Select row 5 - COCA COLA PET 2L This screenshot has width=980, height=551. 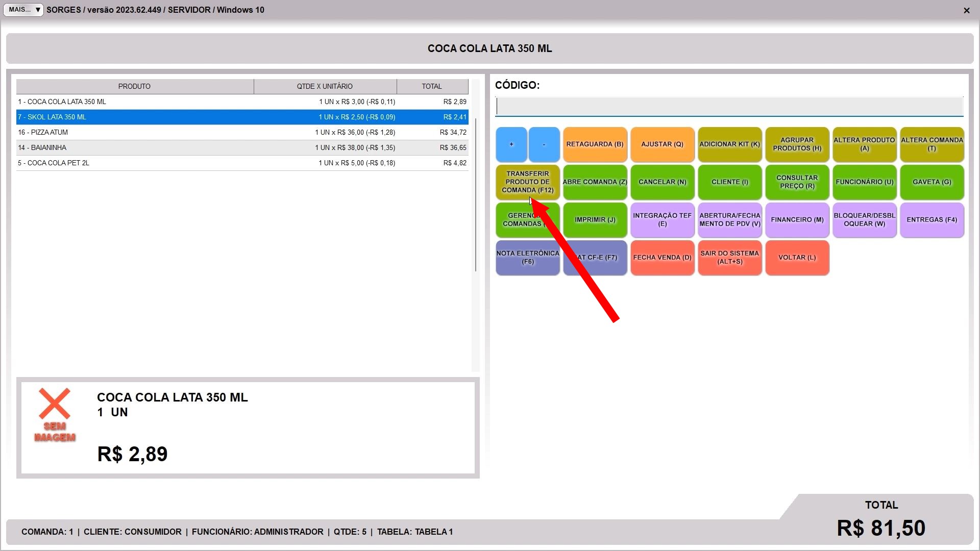tap(242, 163)
